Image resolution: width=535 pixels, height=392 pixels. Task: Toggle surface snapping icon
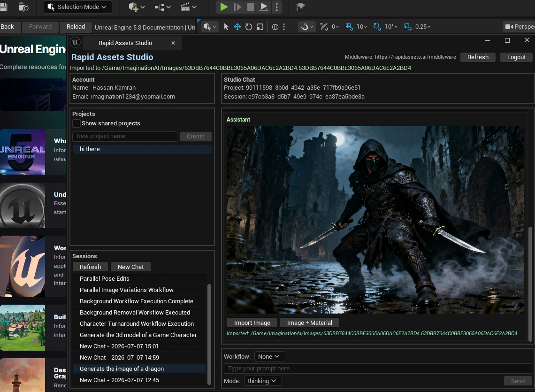coord(324,27)
